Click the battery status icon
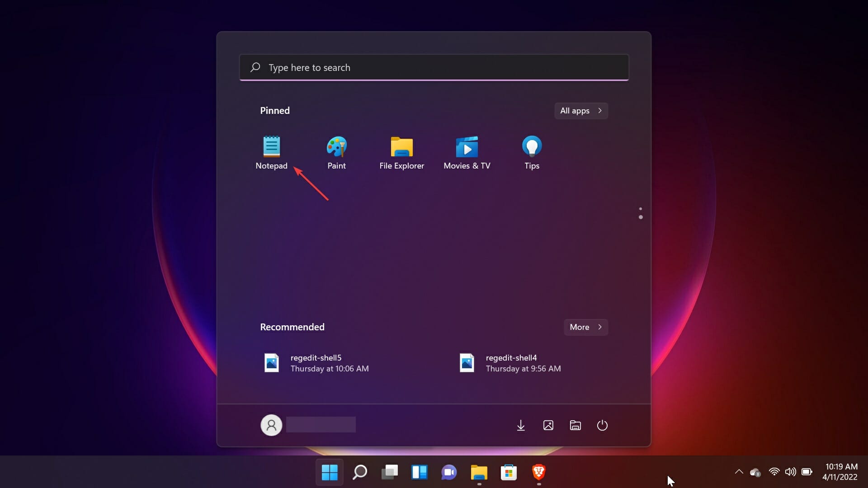The height and width of the screenshot is (488, 868). click(x=807, y=472)
